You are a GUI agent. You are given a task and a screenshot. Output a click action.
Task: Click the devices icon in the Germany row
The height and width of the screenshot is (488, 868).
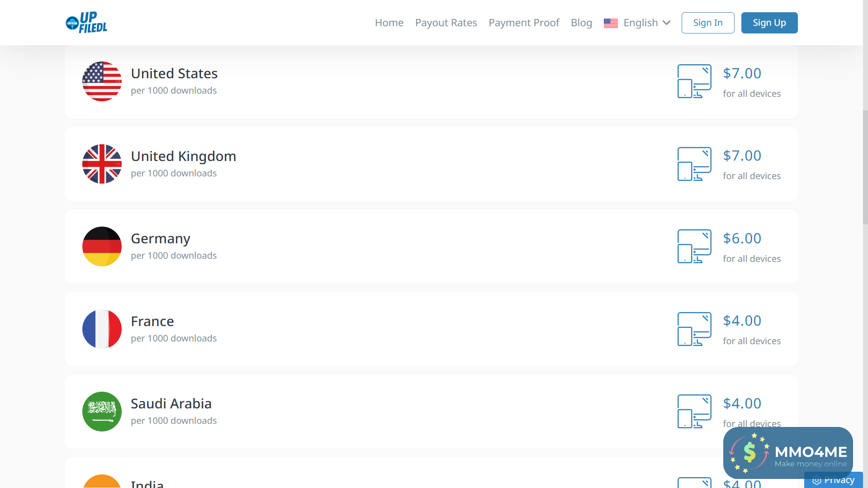694,246
